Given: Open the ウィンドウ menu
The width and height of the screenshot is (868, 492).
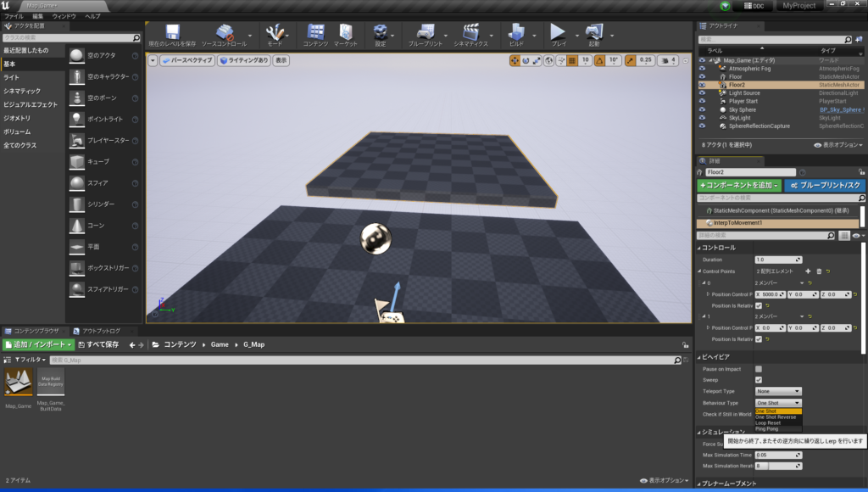Looking at the screenshot, I should pyautogui.click(x=64, y=16).
